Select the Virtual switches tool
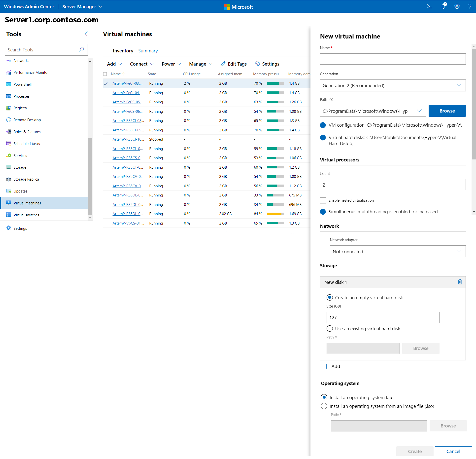 click(26, 215)
